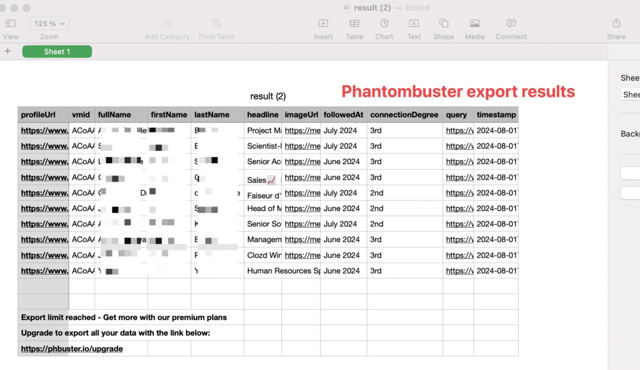Select the connectionDegree column header
The image size is (640, 370).
click(x=404, y=115)
